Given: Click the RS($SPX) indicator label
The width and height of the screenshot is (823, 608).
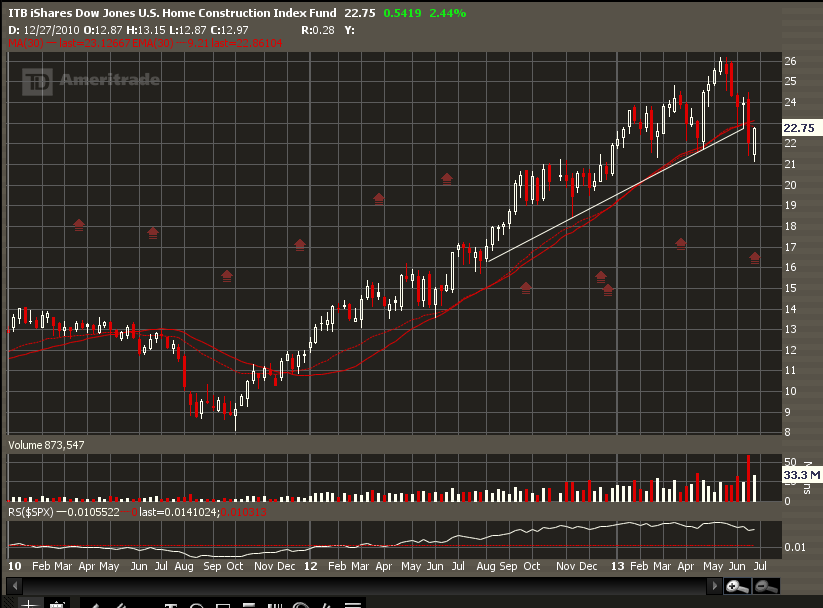Looking at the screenshot, I should tap(30, 512).
